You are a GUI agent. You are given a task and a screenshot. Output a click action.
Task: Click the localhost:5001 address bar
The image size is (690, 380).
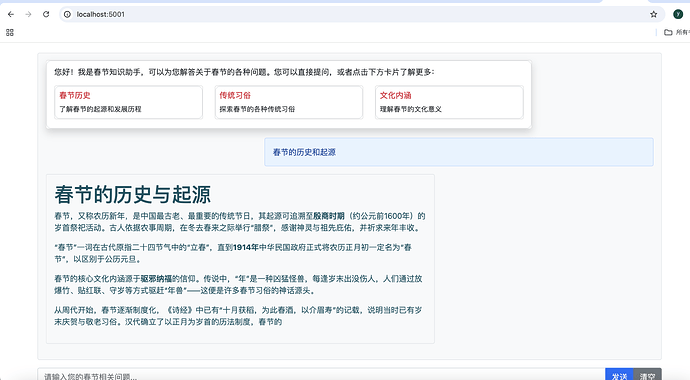point(361,15)
